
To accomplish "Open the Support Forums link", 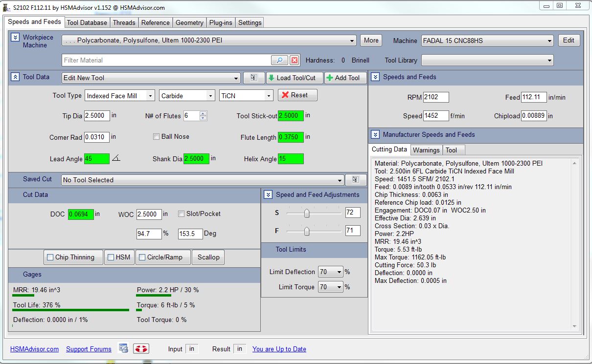I will tap(89, 349).
